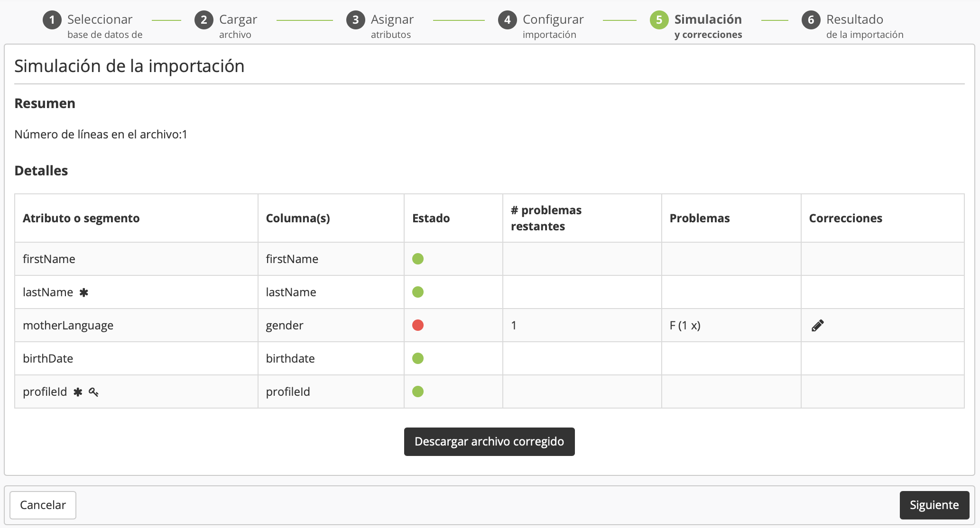
Task: Click the red status dot for motherLanguage
Action: (417, 325)
